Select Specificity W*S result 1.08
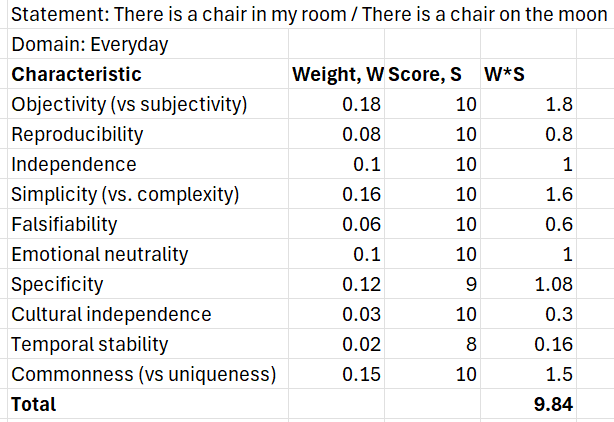Viewport: 614px width, 422px height. (528, 284)
